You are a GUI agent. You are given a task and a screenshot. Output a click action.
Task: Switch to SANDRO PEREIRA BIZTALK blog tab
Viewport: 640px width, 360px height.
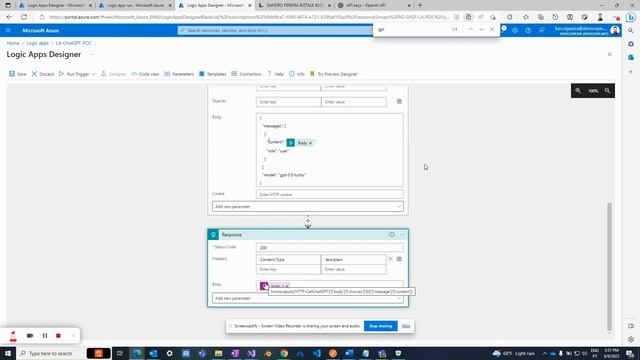tap(294, 5)
